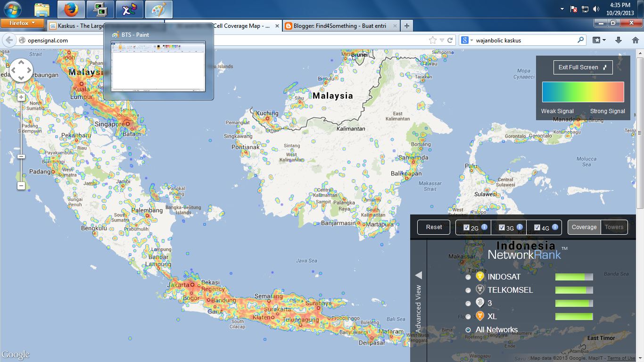Switch to the Towers view tab
This screenshot has width=644, height=362.
click(614, 227)
